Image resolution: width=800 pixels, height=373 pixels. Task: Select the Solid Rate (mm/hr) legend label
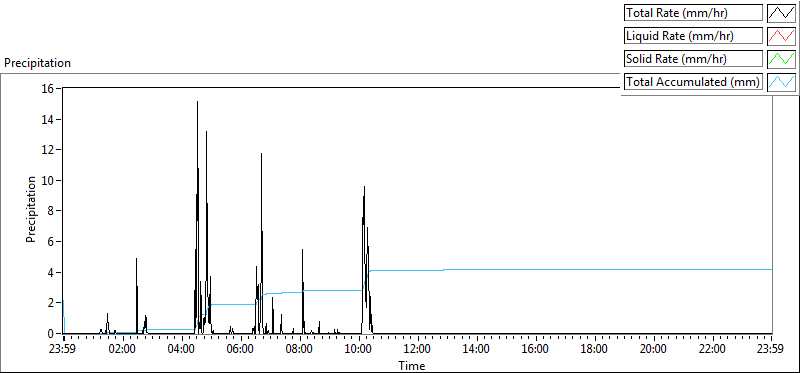click(693, 59)
